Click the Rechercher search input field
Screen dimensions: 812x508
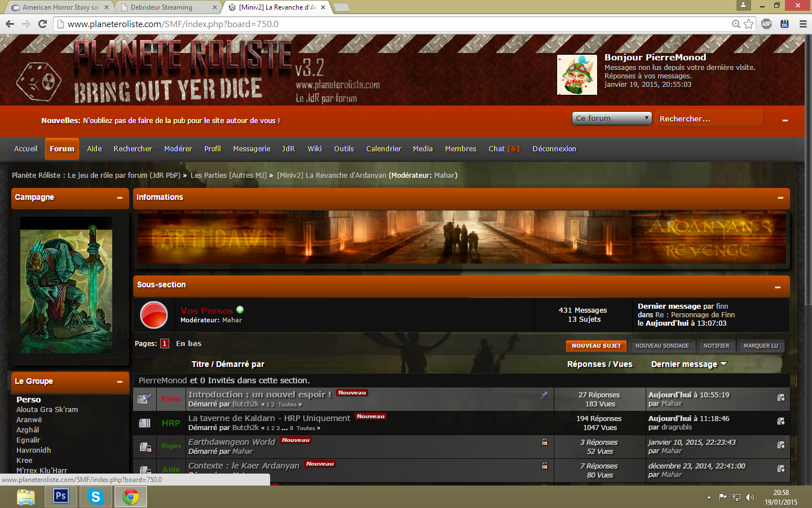click(709, 119)
